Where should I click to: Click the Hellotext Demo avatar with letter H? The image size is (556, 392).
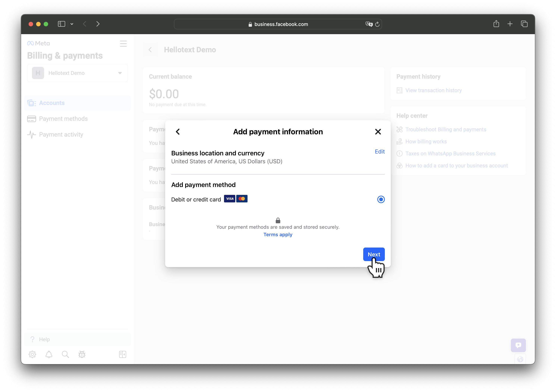click(x=38, y=73)
